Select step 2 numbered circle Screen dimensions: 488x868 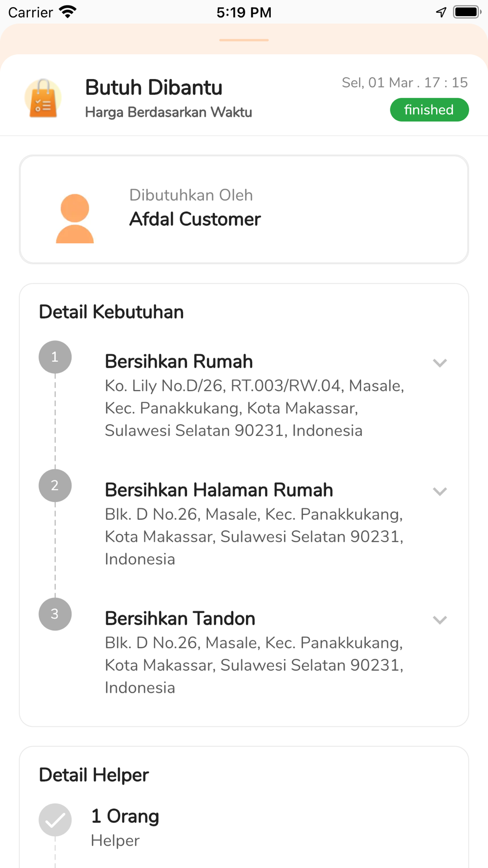pos(55,485)
